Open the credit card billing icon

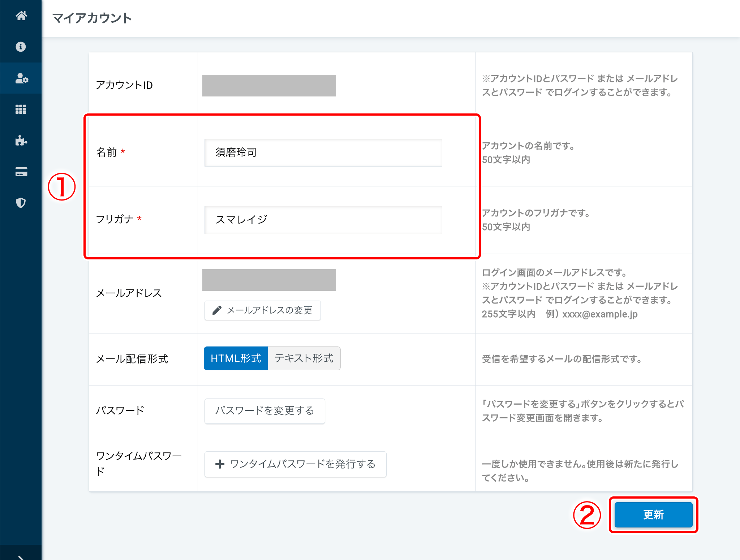click(x=21, y=172)
